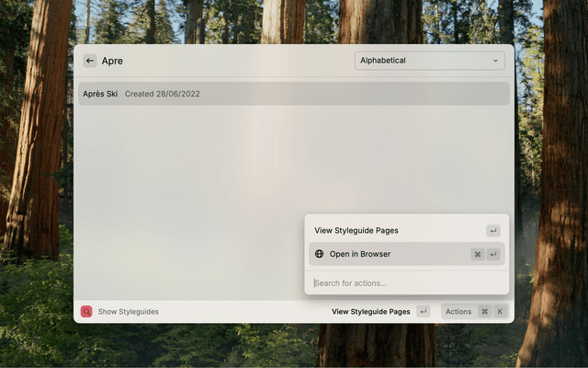Click the Enter key icon in the bottom bar
The height and width of the screenshot is (368, 588).
point(423,312)
